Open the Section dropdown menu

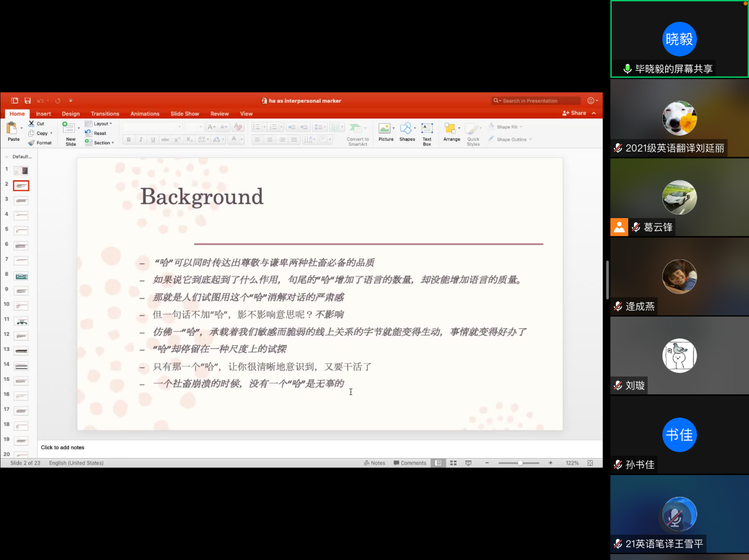102,143
